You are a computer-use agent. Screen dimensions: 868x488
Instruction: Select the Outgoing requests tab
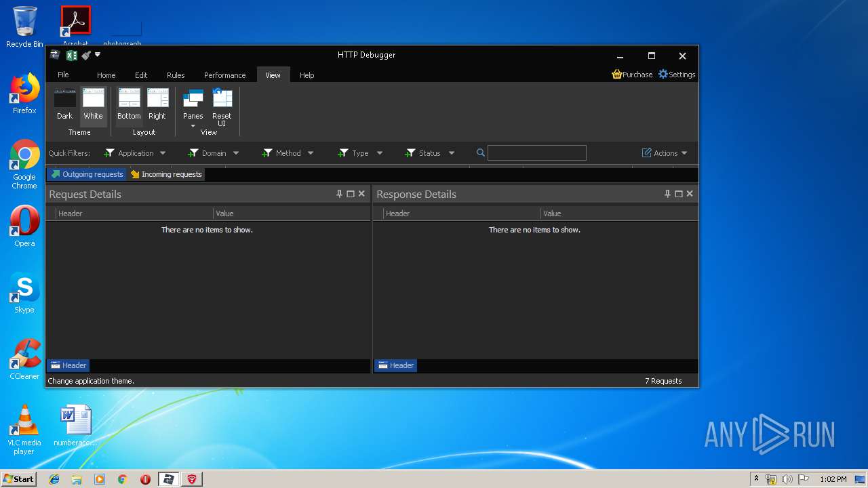pos(87,174)
